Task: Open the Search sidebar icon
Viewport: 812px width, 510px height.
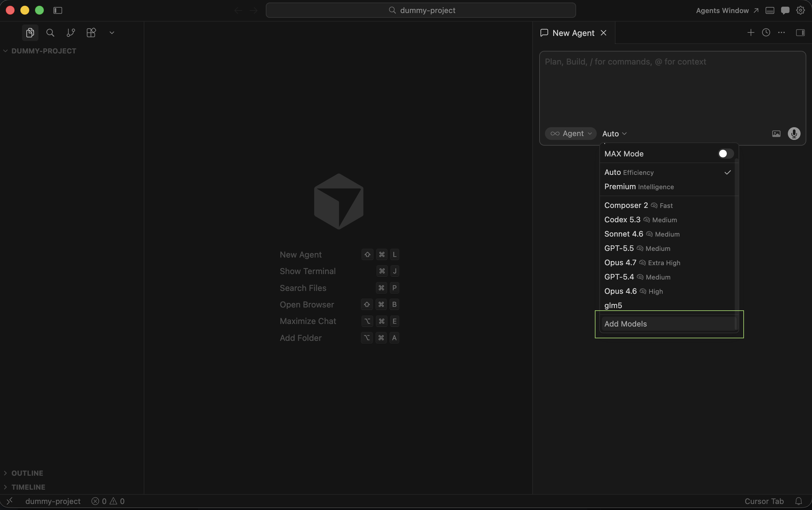Action: [x=50, y=33]
